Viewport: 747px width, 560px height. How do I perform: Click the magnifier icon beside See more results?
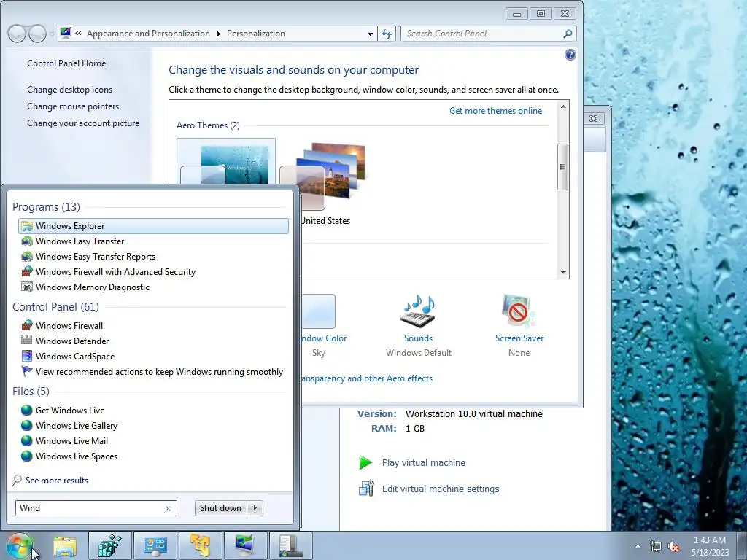17,480
